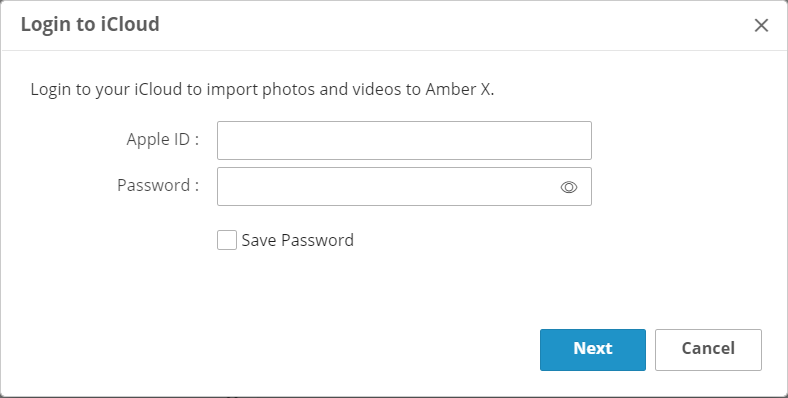Click the import photos description text
Screen dimensions: 788x398
(x=262, y=89)
